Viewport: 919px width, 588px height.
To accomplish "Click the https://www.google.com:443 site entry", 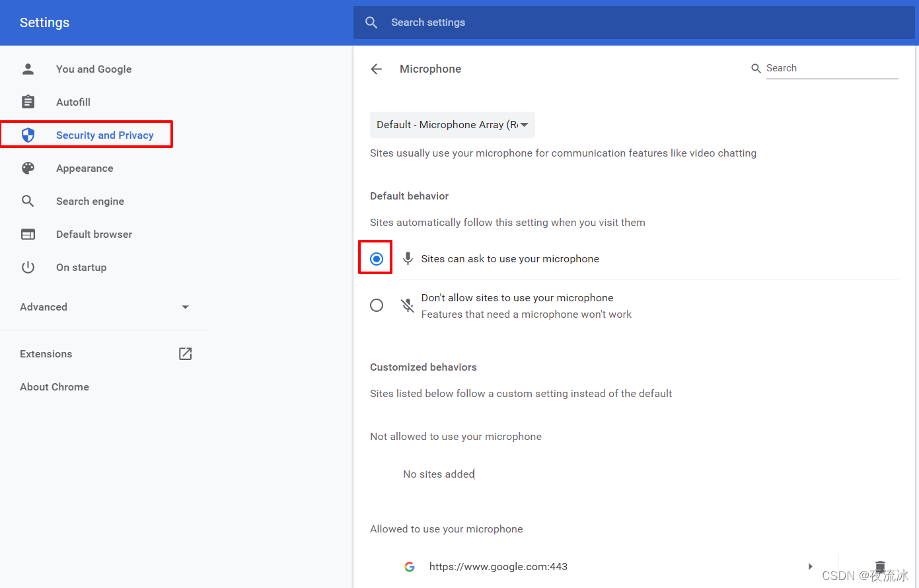I will [x=498, y=566].
